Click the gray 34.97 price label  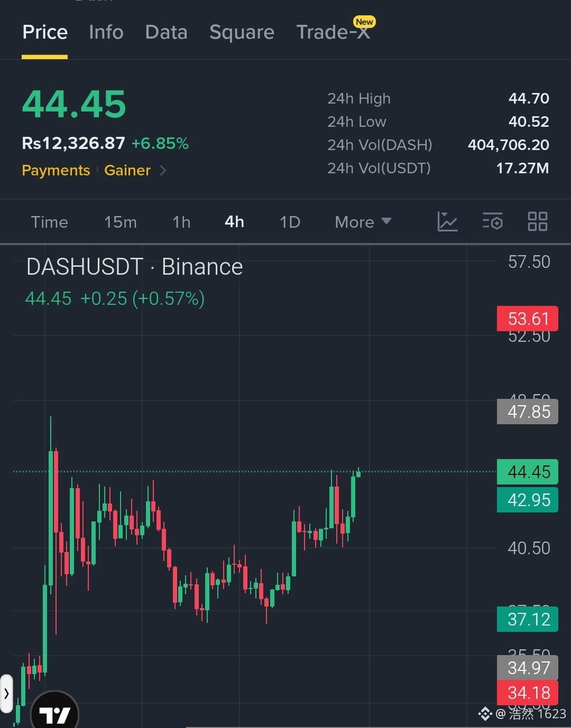(528, 668)
